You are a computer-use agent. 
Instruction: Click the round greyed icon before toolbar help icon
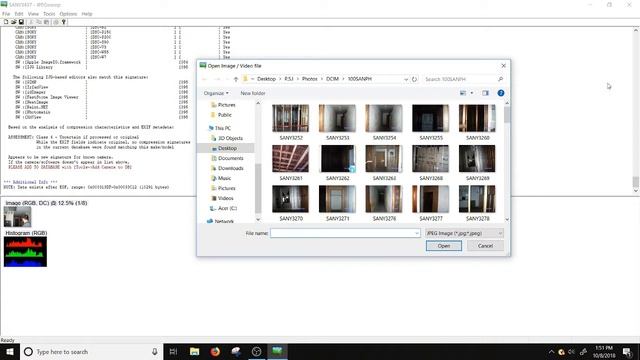click(x=56, y=22)
